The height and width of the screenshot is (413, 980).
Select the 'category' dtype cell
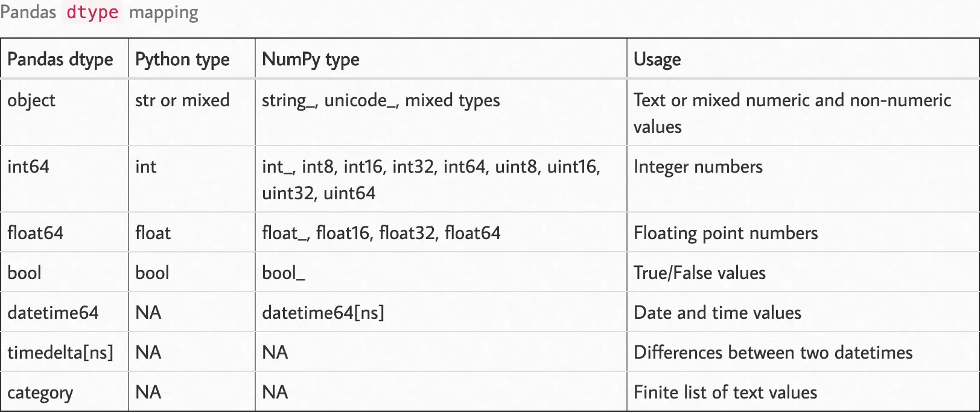(x=40, y=392)
